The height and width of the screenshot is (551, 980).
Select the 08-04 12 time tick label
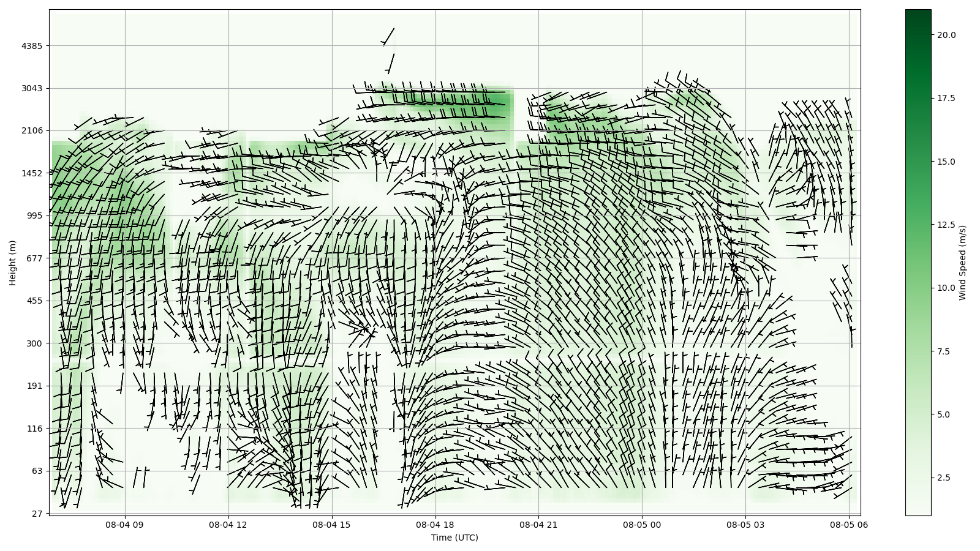click(x=228, y=524)
